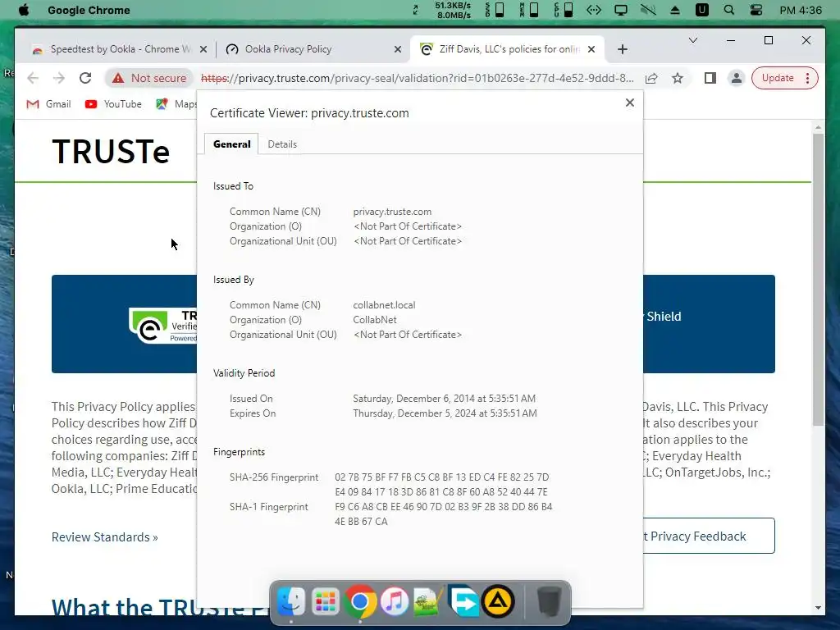
Task: Close the Ookla Privacy Policy tab
Action: coord(398,49)
